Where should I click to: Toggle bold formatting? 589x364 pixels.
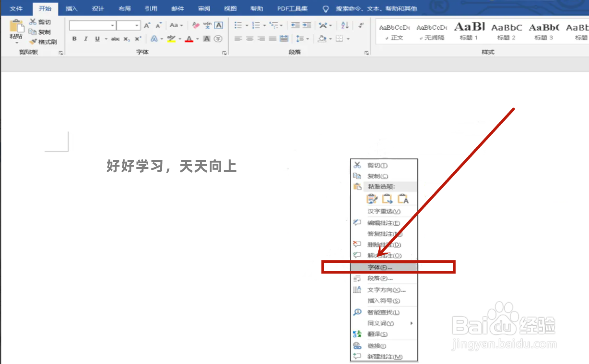click(75, 39)
